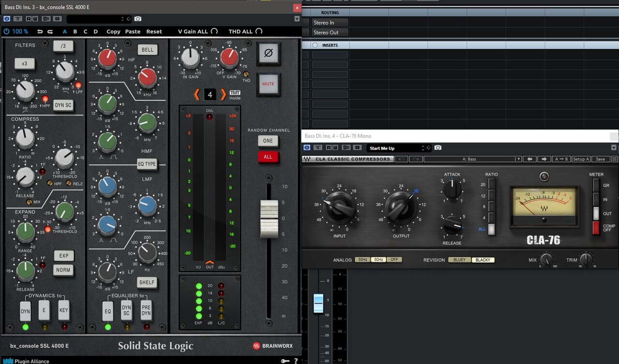
Task: Click the phase invert (Ø) button
Action: pyautogui.click(x=268, y=53)
